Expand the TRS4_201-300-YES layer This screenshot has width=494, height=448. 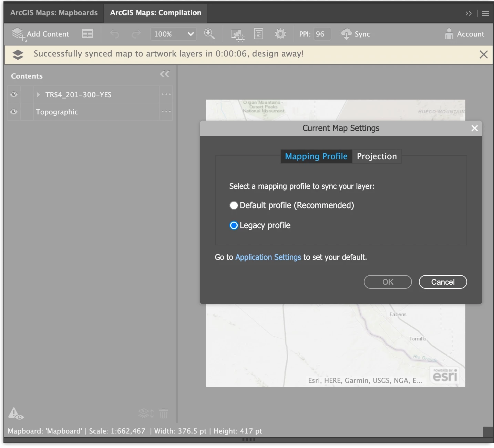pyautogui.click(x=38, y=94)
